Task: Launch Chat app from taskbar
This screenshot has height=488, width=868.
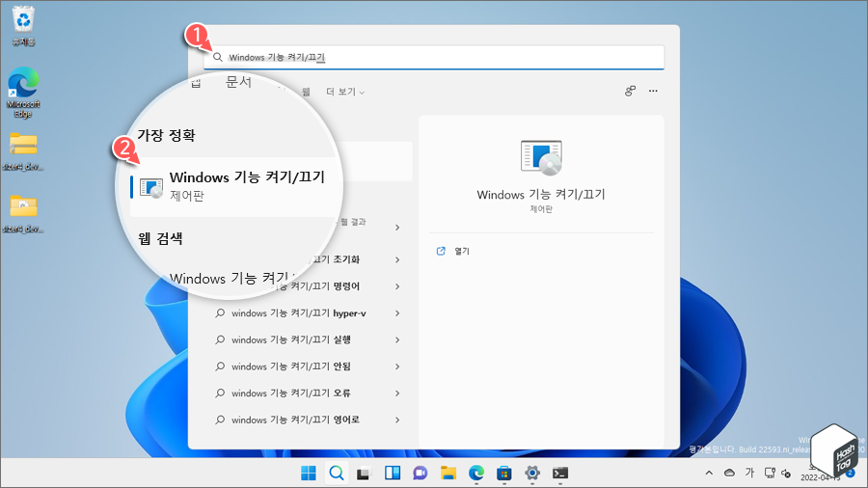Action: tap(420, 474)
